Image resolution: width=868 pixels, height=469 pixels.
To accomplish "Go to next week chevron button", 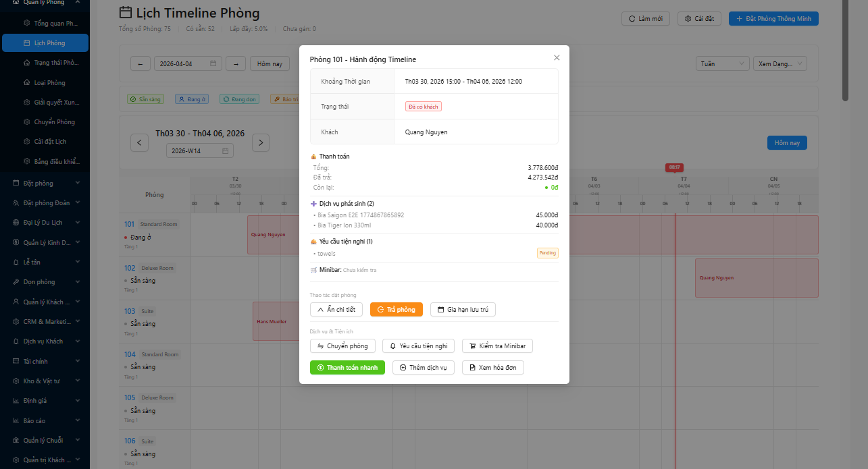I will click(261, 142).
